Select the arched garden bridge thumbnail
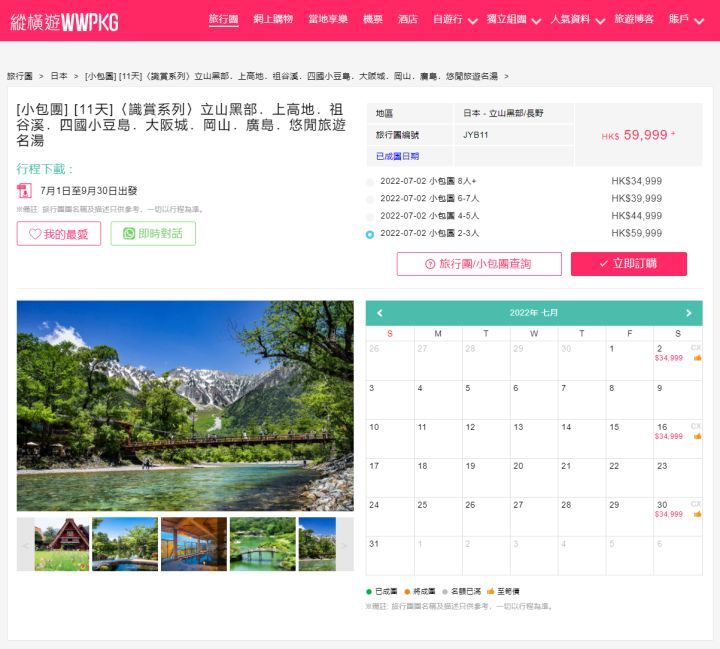Viewport: 720px width, 649px height. point(263,544)
